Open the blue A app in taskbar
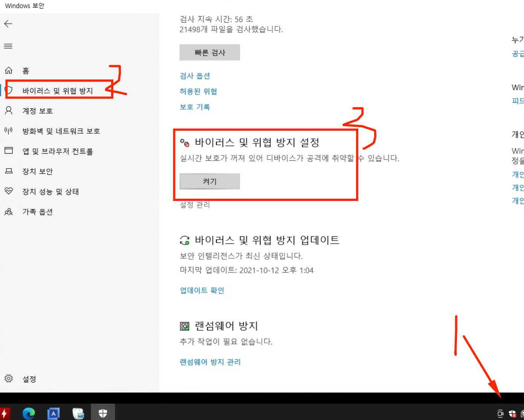524x420 pixels. 53,414
